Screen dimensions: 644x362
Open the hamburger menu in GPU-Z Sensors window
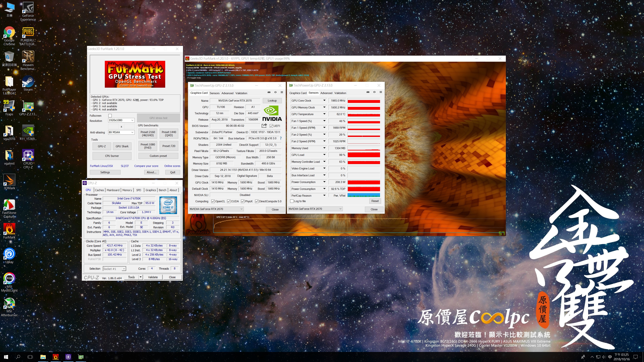point(381,92)
